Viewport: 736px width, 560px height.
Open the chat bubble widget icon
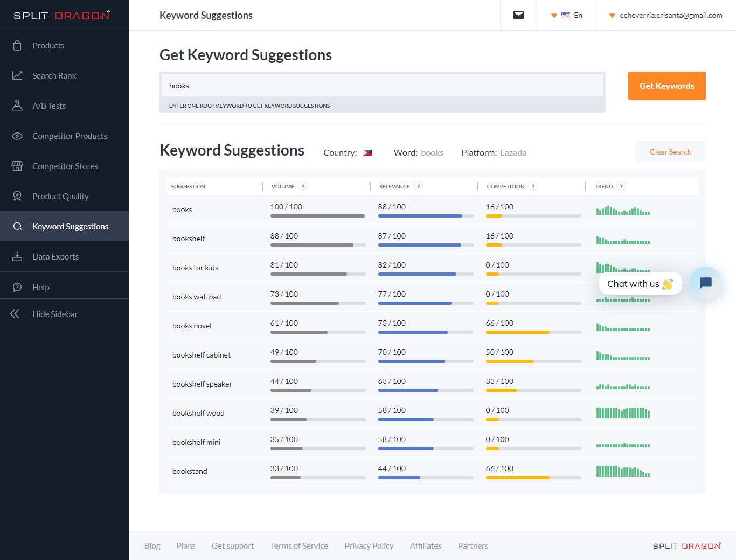tap(705, 283)
